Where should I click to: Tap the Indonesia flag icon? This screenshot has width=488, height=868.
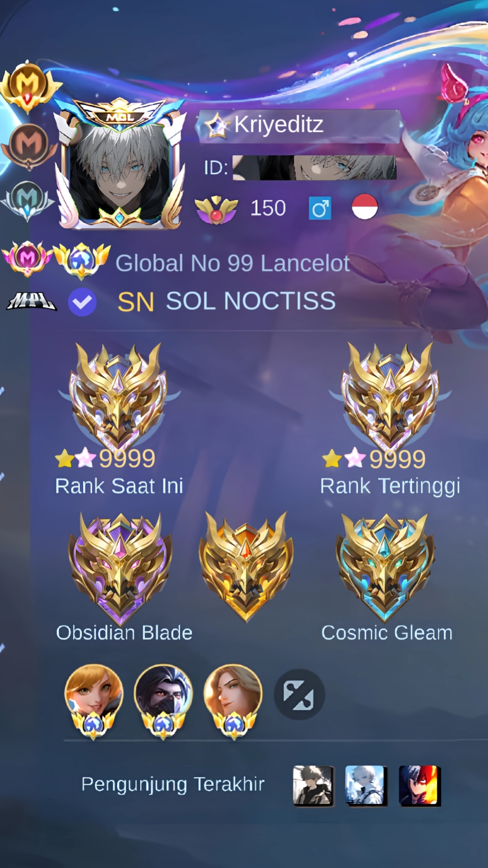coord(365,207)
